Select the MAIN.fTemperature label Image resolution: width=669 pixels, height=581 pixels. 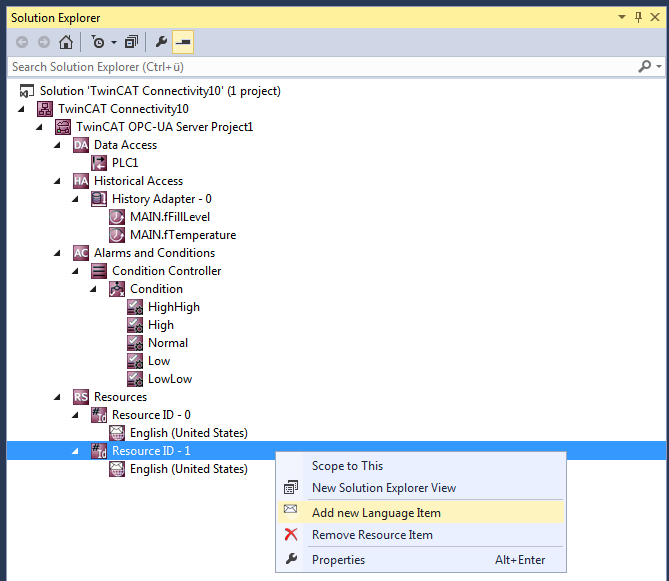(x=183, y=235)
